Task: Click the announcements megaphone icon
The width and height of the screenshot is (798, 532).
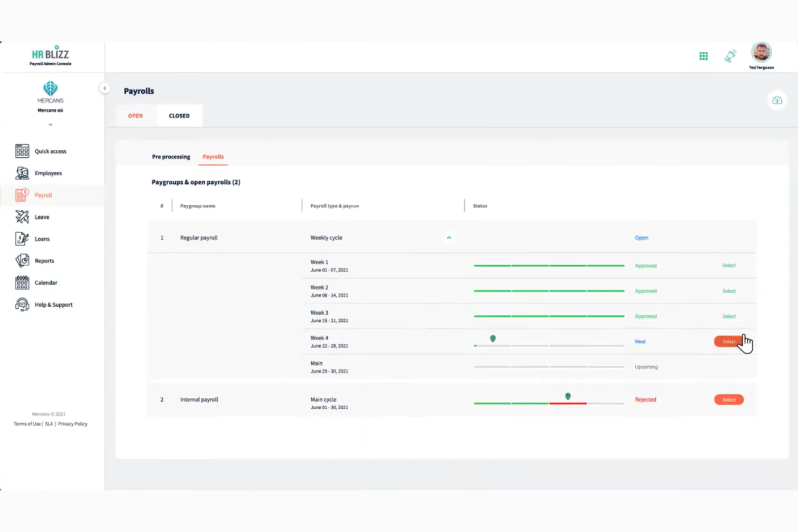Action: (x=731, y=56)
